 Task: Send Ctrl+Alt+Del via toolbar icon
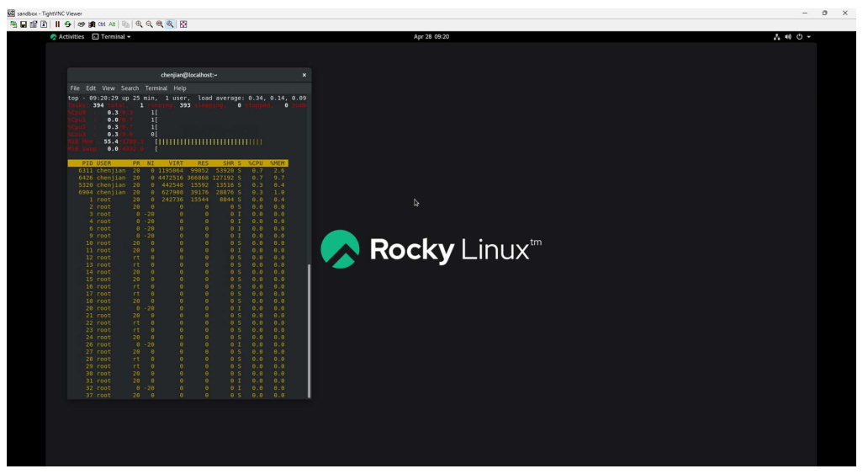pos(82,24)
